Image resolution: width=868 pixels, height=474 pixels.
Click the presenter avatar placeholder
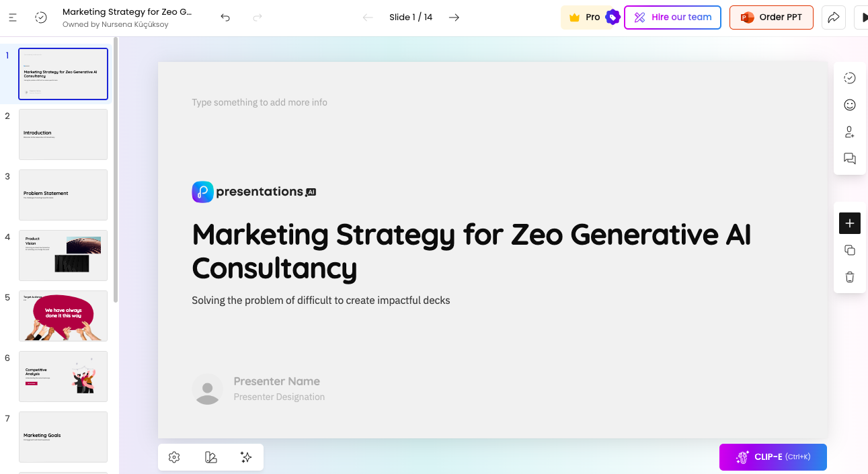point(208,389)
